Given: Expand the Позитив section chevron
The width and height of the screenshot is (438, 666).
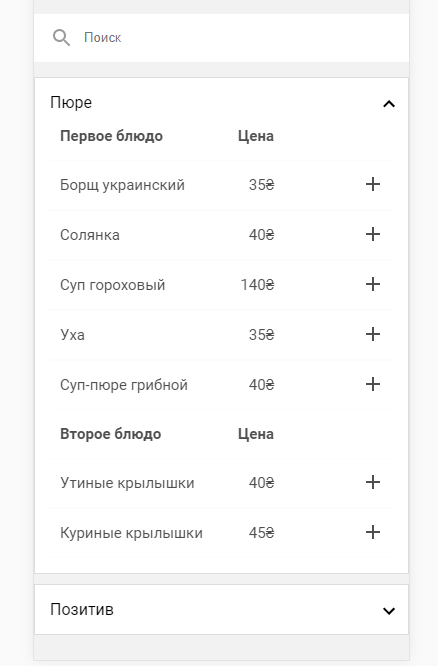Looking at the screenshot, I should pos(389,611).
